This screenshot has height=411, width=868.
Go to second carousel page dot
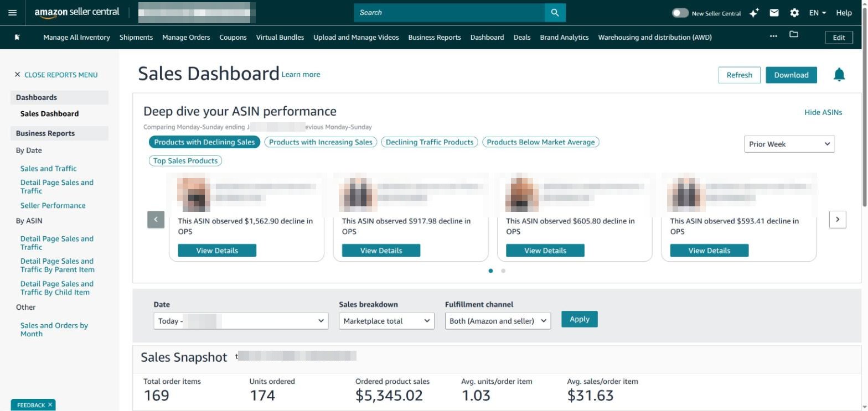pos(503,271)
